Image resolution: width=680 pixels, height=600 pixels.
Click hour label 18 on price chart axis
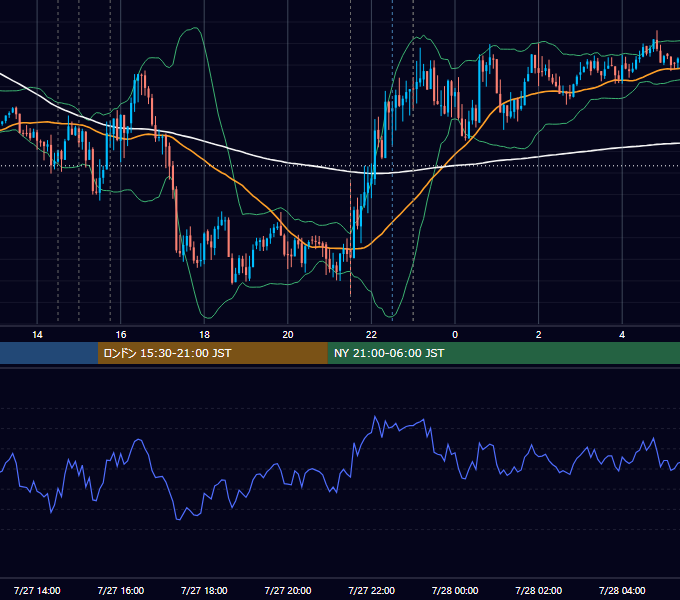[x=204, y=335]
